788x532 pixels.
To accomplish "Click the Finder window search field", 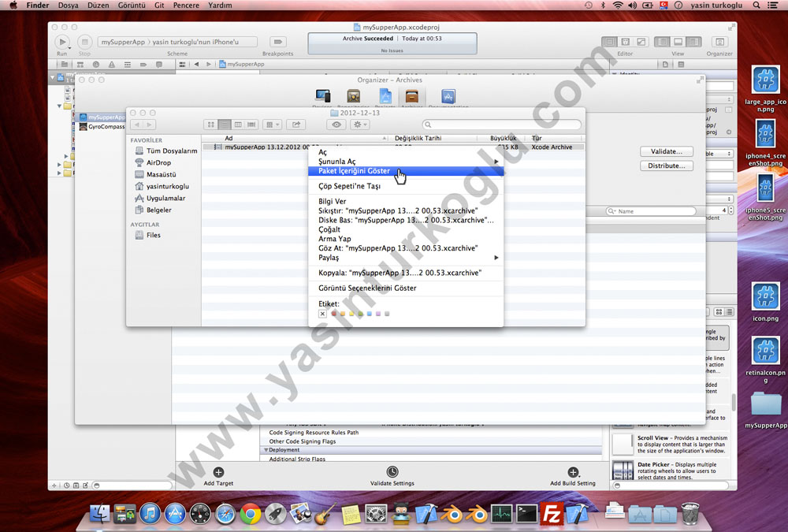I will (501, 125).
